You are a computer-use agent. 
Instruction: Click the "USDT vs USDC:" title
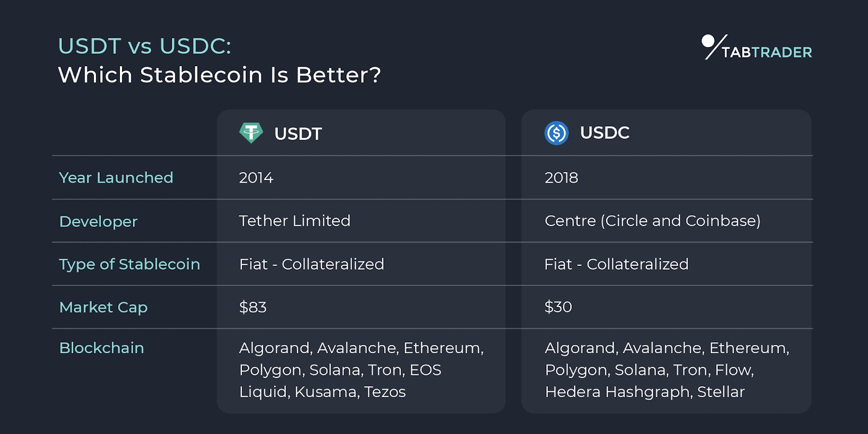pos(144,46)
